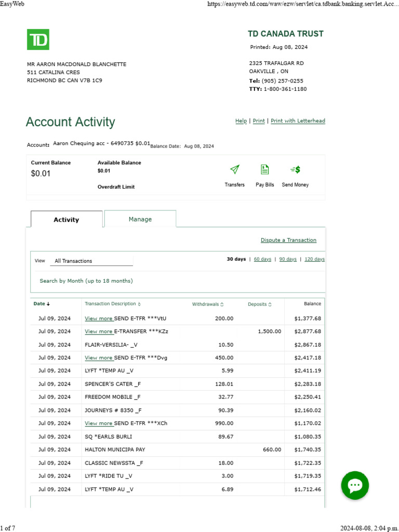Switch to the Manage tab

pos(140,219)
